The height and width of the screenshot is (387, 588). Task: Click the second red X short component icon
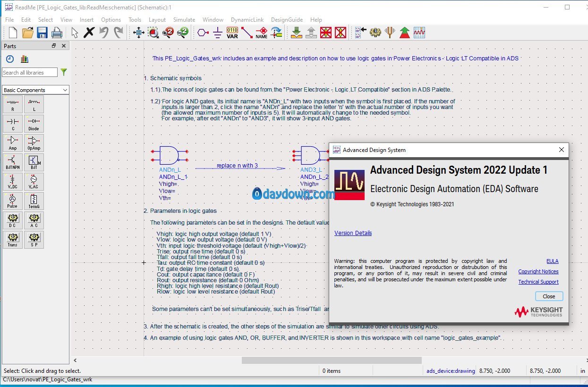point(341,33)
